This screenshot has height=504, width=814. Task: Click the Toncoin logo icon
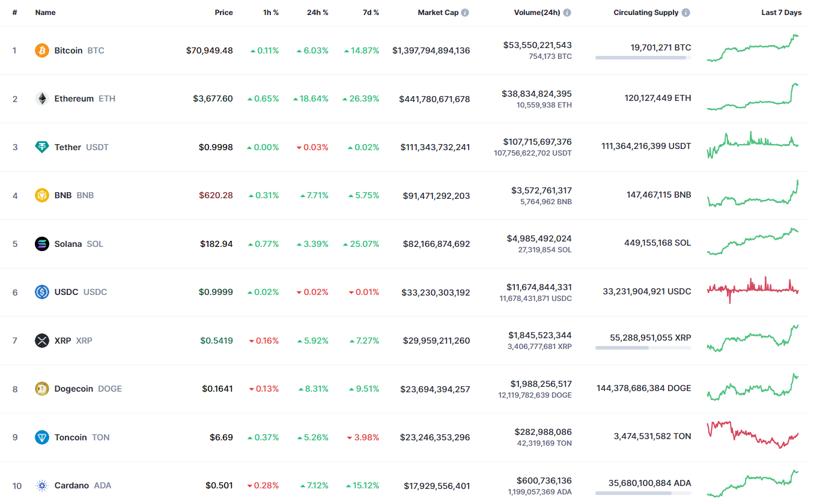click(x=41, y=437)
